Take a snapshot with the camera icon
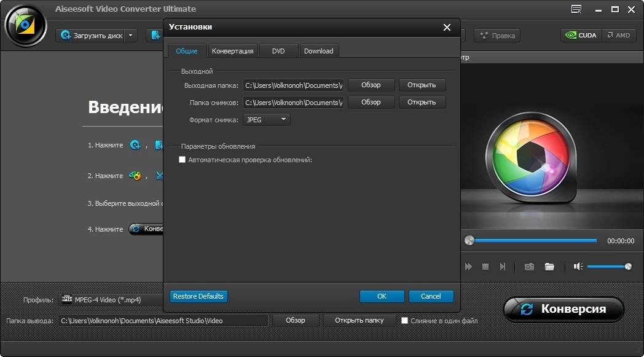The image size is (644, 357). (530, 267)
